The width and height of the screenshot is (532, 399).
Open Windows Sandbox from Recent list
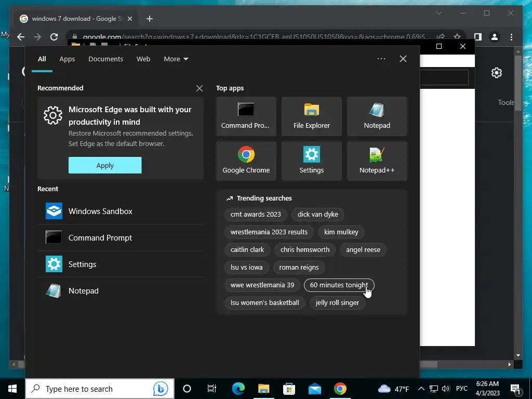[121, 211]
